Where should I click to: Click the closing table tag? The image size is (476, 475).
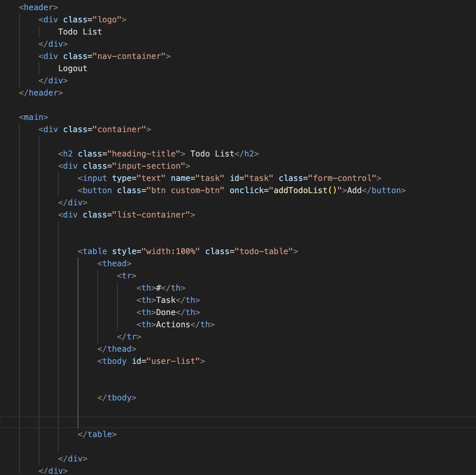coord(97,434)
